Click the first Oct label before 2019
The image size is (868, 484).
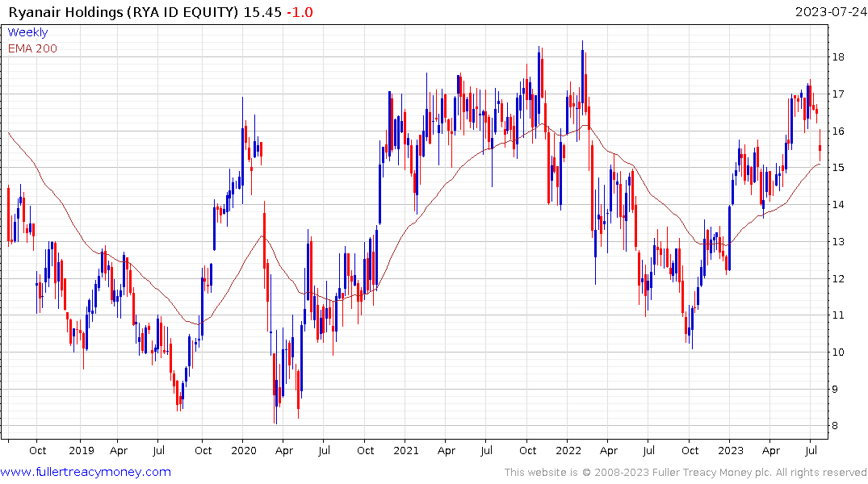pyautogui.click(x=37, y=450)
